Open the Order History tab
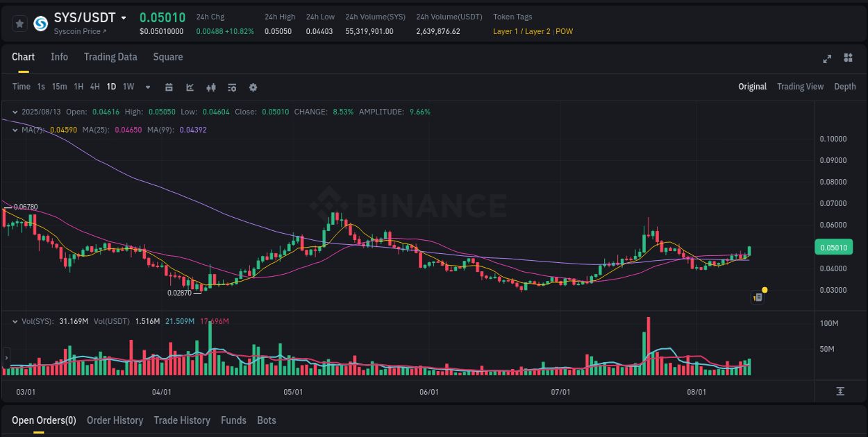The width and height of the screenshot is (868, 437). [115, 420]
